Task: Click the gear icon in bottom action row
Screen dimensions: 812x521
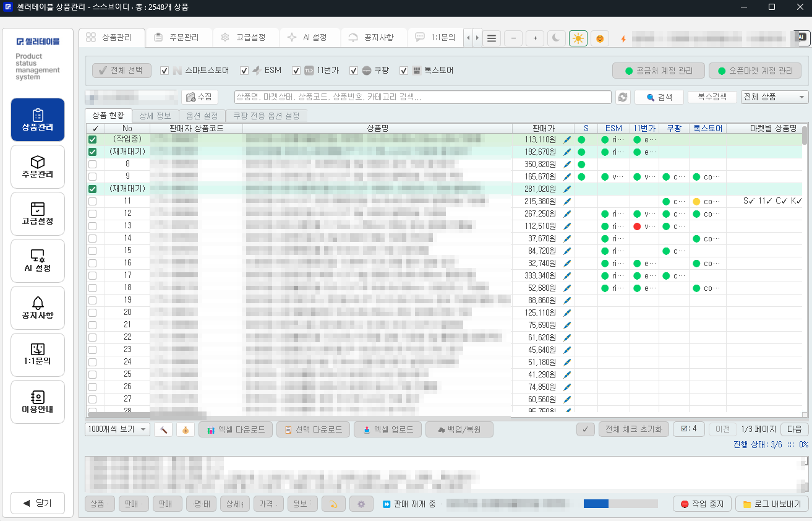Action: (x=361, y=504)
